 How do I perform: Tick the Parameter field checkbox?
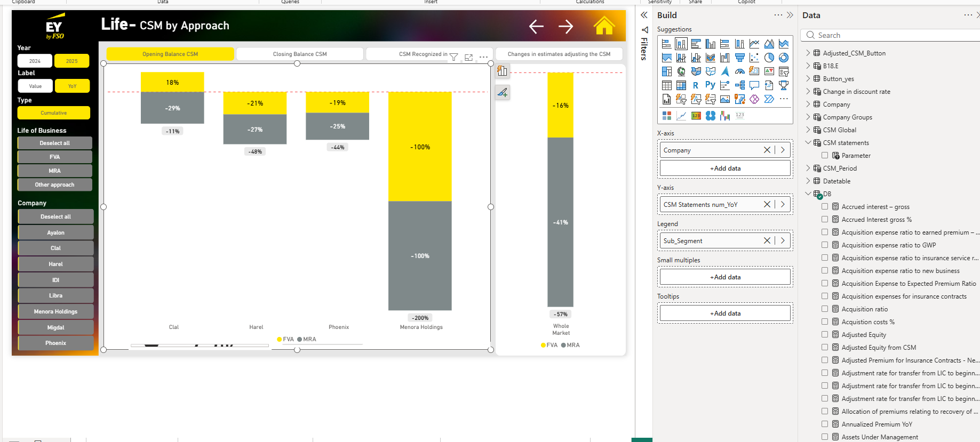point(825,155)
